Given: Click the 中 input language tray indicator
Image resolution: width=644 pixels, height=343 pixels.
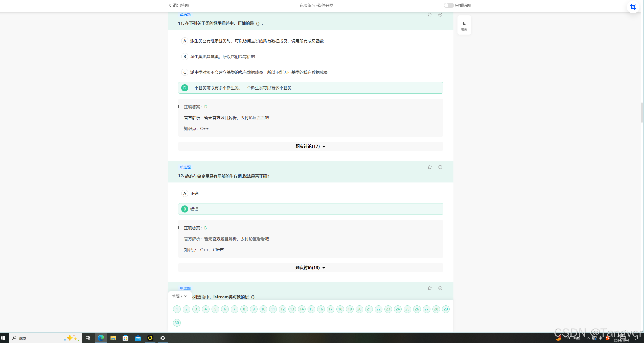Looking at the screenshot, I should coord(601,338).
